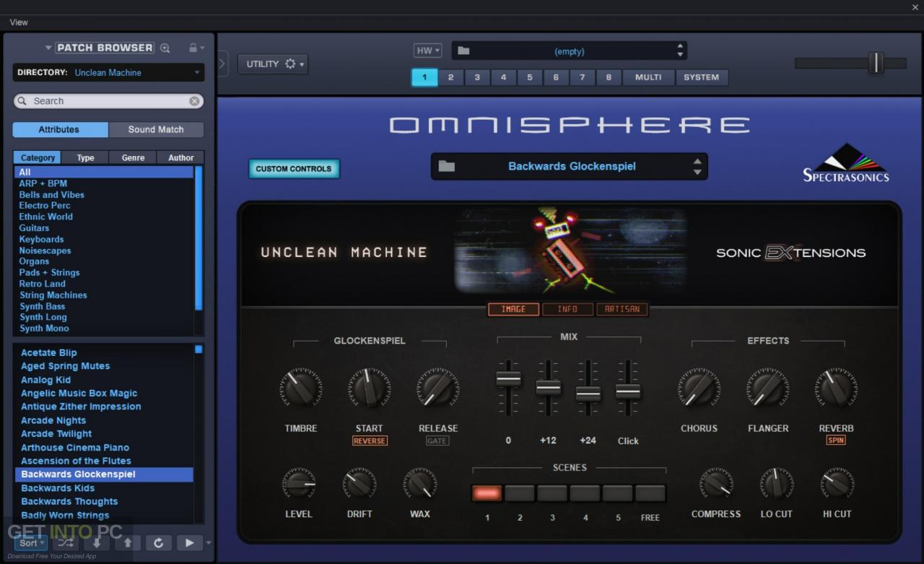The width and height of the screenshot is (924, 564).
Task: Open the Directory Unclean Machine dropdown
Action: click(108, 72)
